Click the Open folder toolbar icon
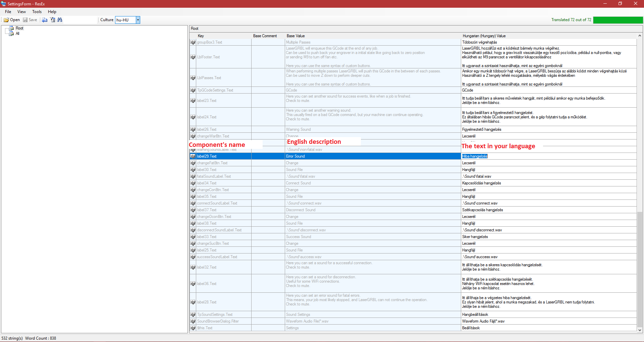Screen dimensions: 644x342 tap(6, 20)
